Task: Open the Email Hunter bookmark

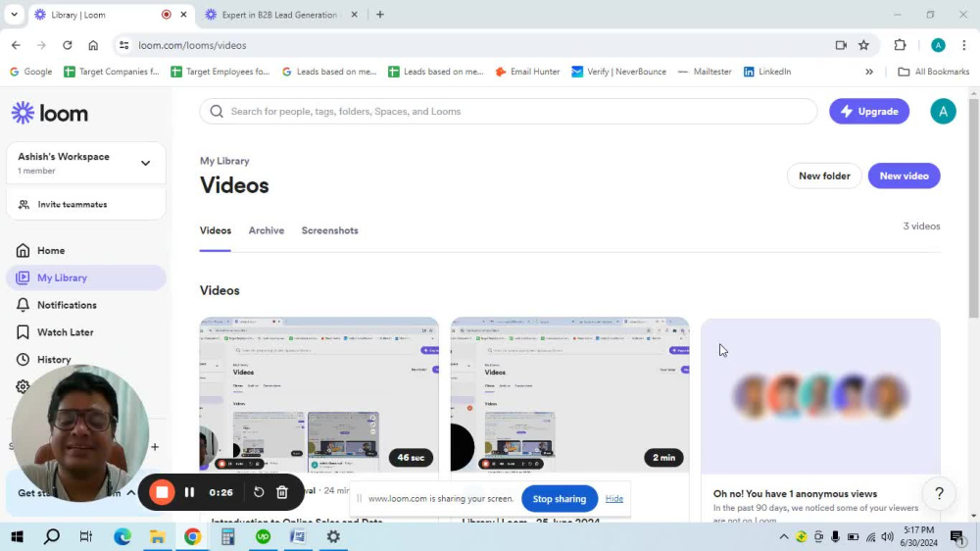Action: point(527,72)
